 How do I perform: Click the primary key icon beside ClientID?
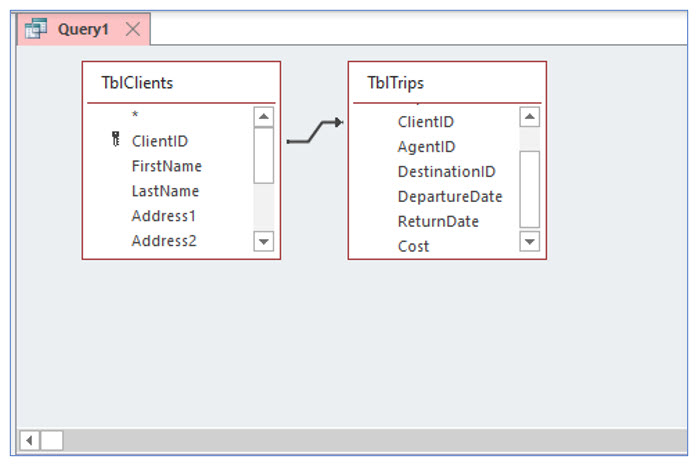click(115, 139)
